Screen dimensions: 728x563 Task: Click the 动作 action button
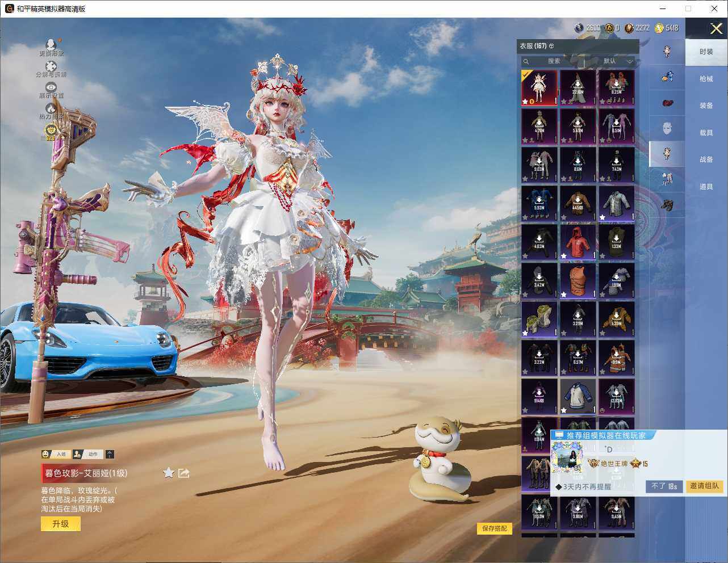(87, 454)
